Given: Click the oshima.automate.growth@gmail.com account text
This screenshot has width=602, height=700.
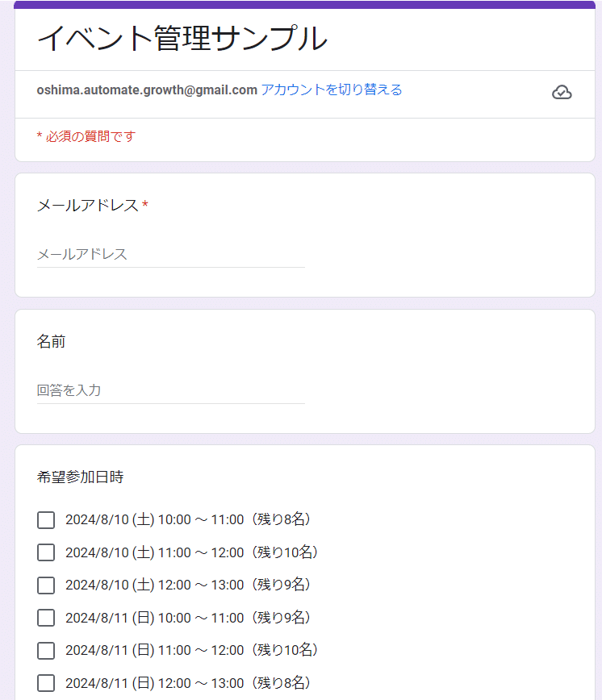Looking at the screenshot, I should [x=147, y=90].
